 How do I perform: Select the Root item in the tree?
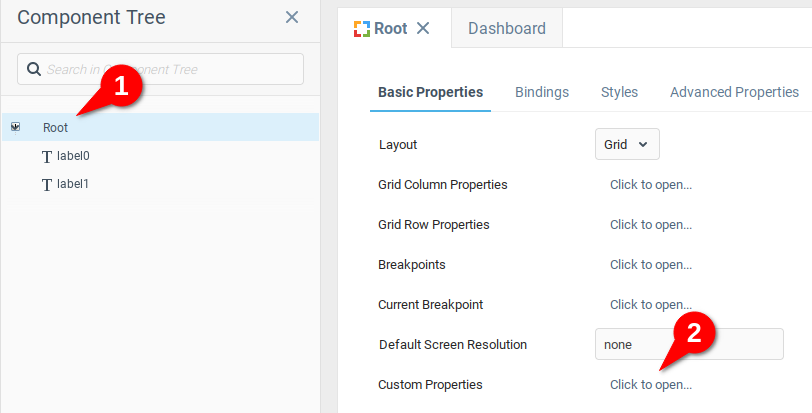[56, 128]
